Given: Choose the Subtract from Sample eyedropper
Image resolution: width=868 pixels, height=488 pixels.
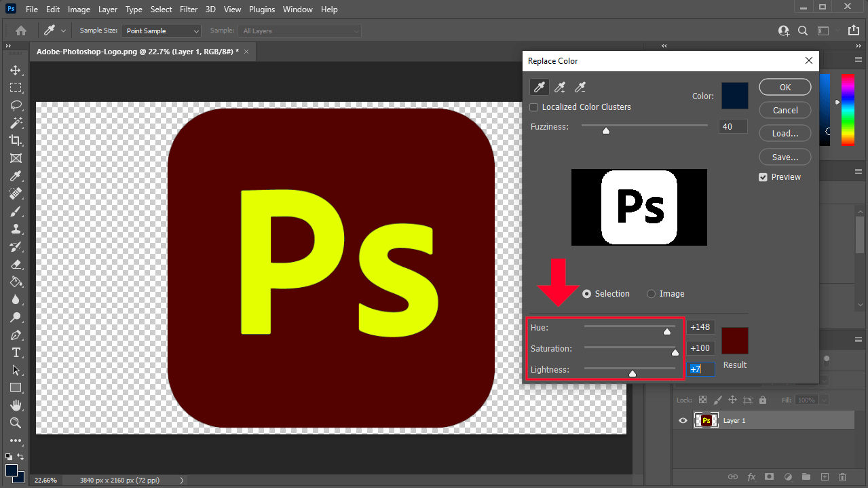Looking at the screenshot, I should coord(580,87).
